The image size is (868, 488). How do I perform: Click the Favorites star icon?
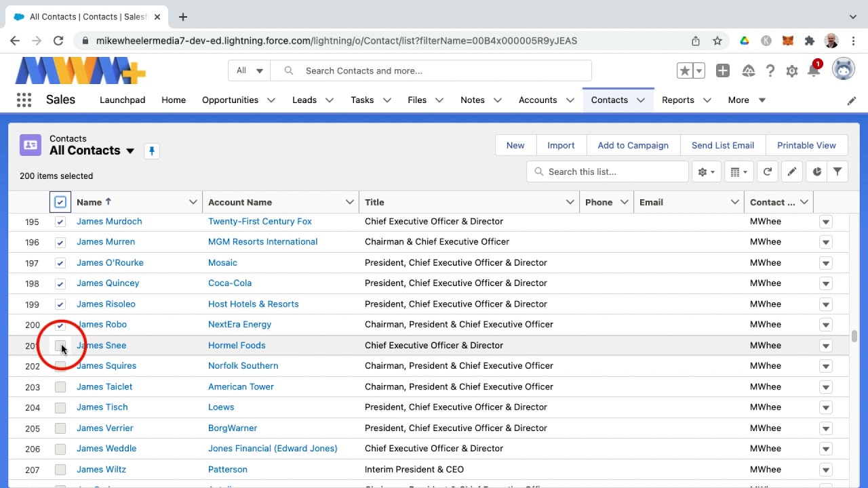684,70
